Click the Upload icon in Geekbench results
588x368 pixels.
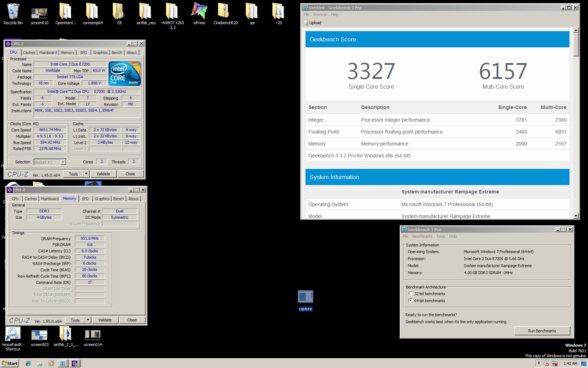coord(306,23)
